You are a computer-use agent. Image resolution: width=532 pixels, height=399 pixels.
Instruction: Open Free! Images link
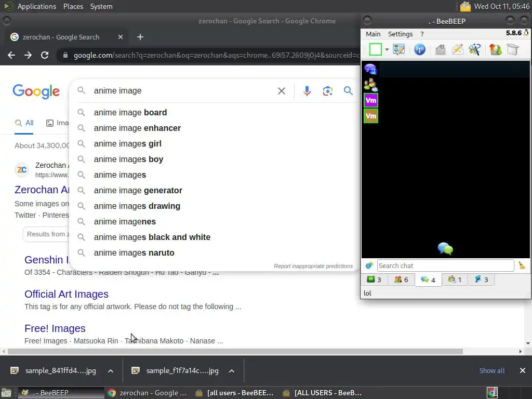click(55, 328)
